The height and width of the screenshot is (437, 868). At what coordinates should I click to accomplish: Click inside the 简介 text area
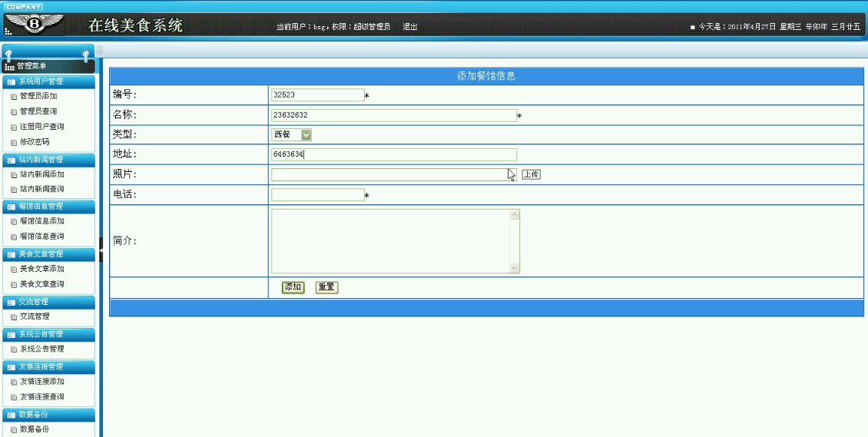390,241
